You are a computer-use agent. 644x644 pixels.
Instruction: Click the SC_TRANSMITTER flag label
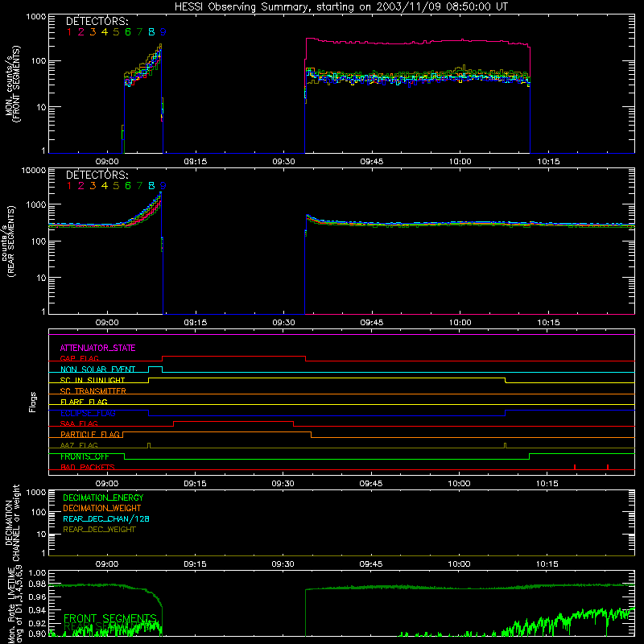click(93, 391)
